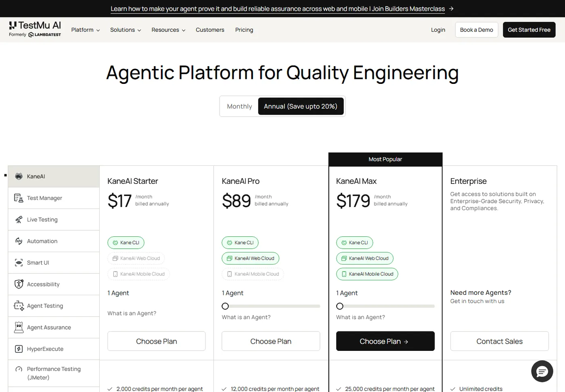Click the banner arrow after Builders Masterclass
This screenshot has height=392, width=565.
click(451, 8)
